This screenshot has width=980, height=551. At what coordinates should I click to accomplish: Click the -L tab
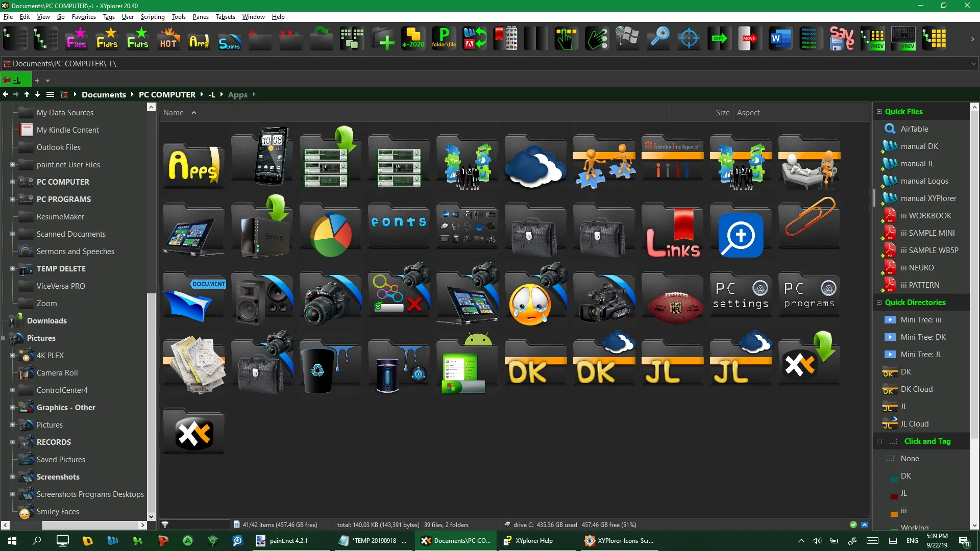pos(16,80)
